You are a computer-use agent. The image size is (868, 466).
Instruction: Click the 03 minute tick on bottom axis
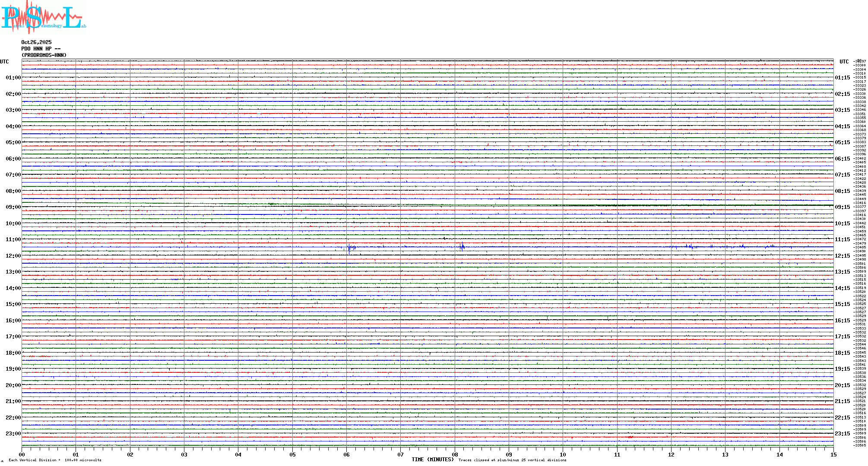coord(184,454)
